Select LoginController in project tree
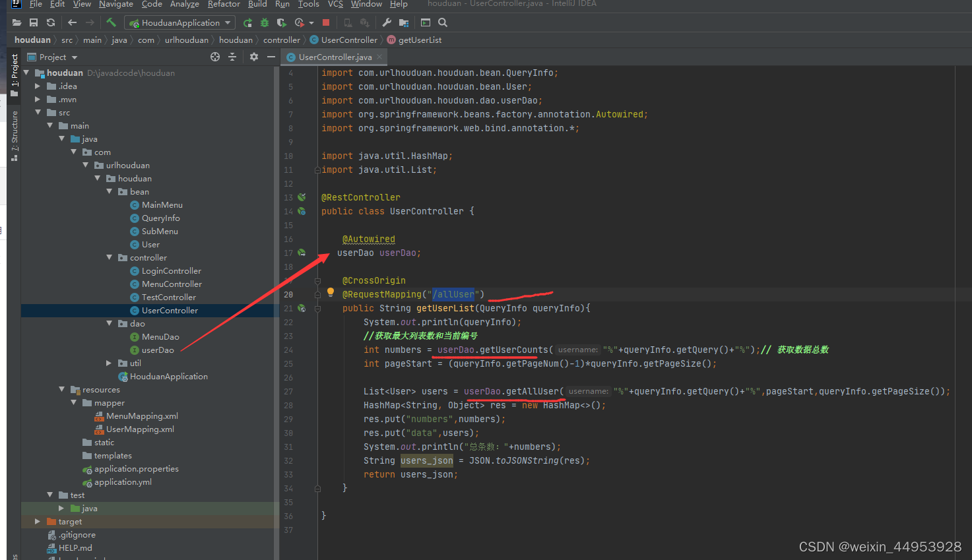 tap(166, 271)
